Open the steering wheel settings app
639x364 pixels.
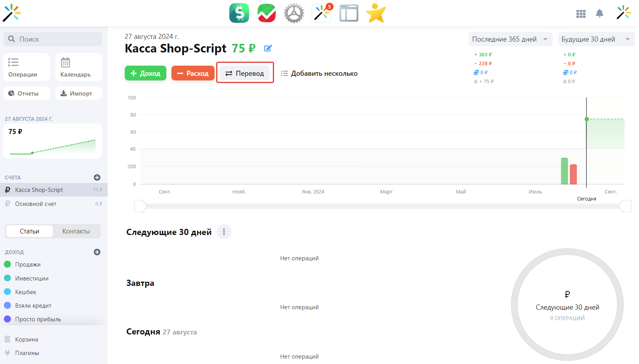[x=294, y=13]
